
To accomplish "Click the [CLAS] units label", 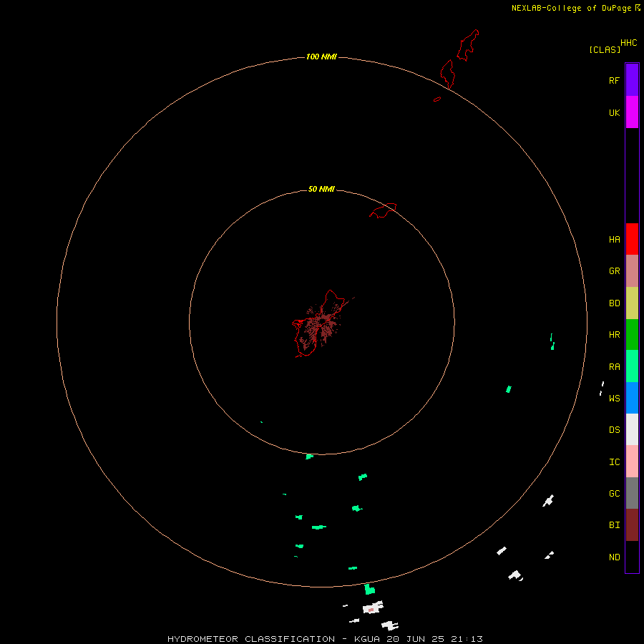I will [x=605, y=49].
